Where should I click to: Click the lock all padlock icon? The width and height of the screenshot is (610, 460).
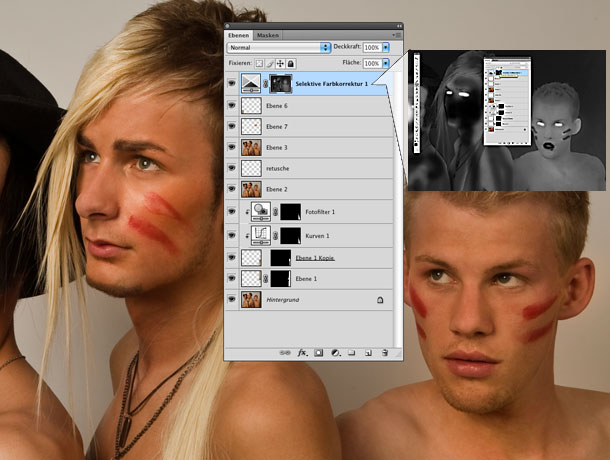pyautogui.click(x=291, y=63)
